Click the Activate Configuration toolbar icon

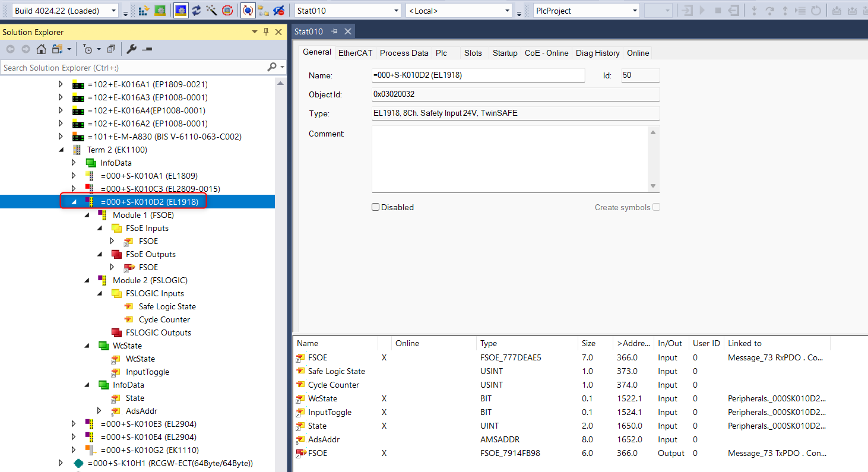pyautogui.click(x=144, y=11)
